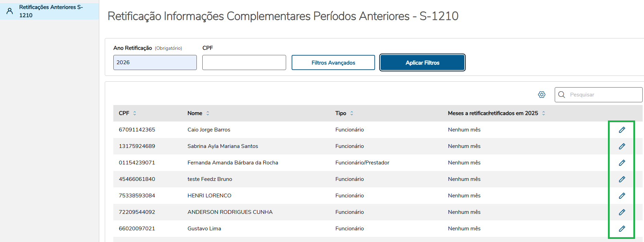The width and height of the screenshot is (644, 242).
Task: Sort table by CPF column
Action: click(x=135, y=113)
